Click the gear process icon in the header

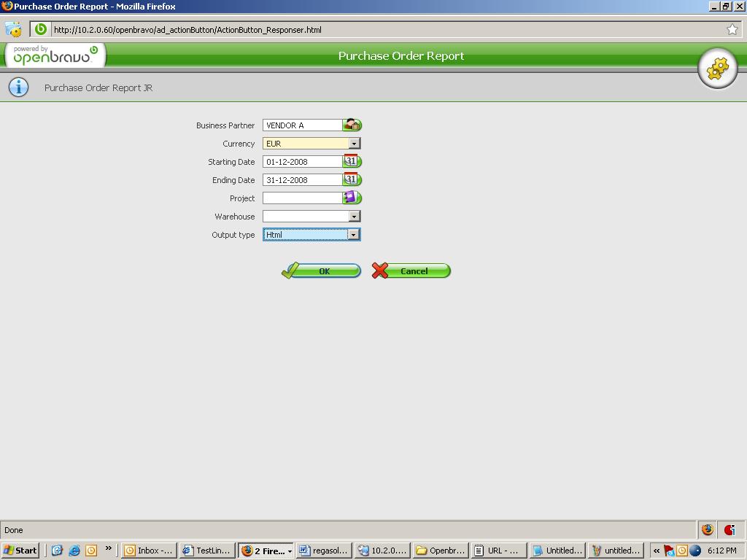click(717, 69)
